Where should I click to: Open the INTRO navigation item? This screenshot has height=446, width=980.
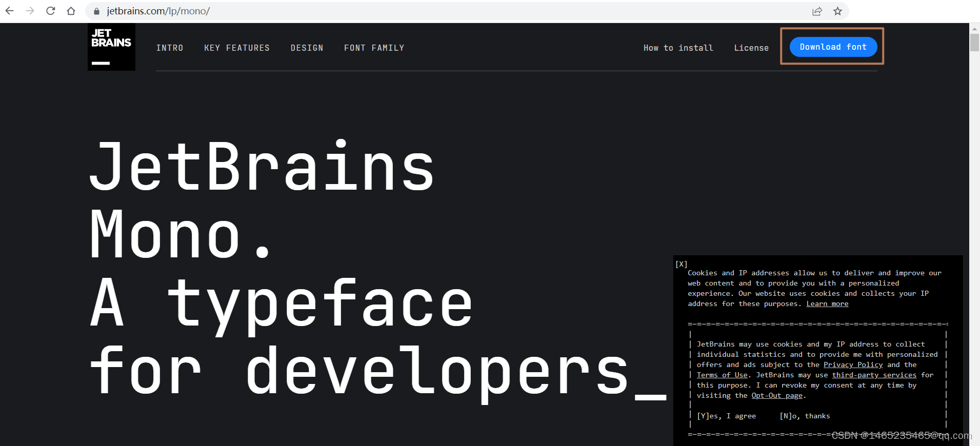point(170,48)
